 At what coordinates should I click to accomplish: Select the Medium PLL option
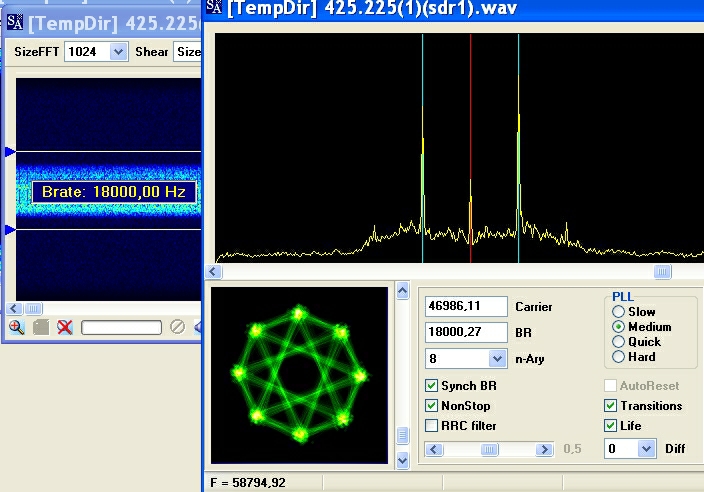618,327
